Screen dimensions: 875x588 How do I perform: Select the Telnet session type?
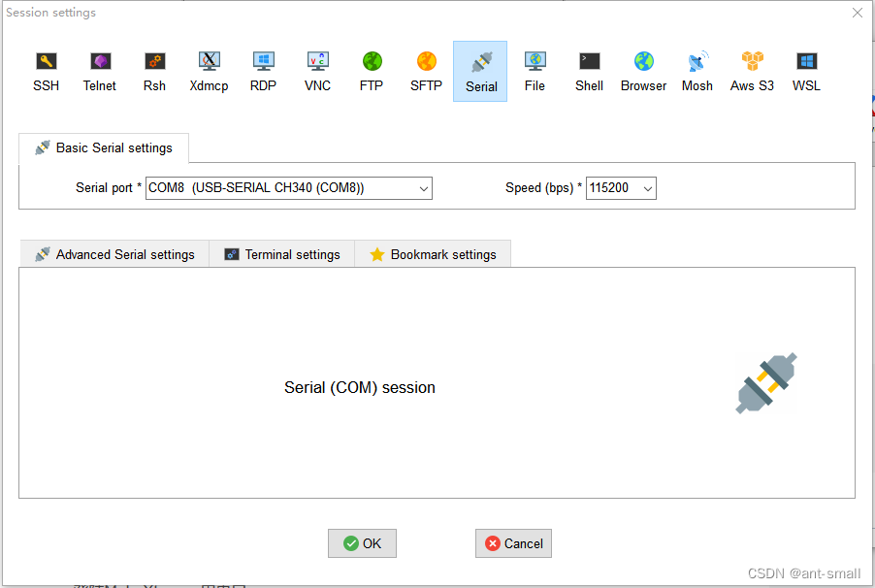[x=100, y=68]
